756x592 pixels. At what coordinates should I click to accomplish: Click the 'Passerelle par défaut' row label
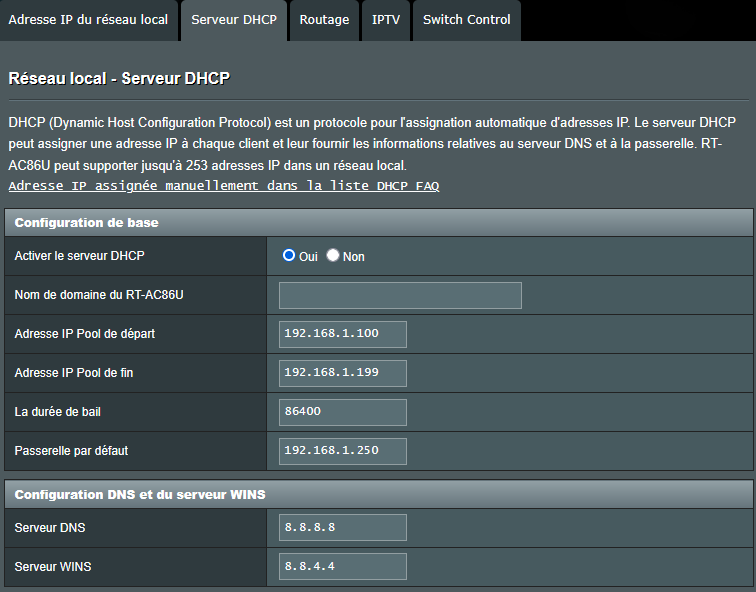click(71, 451)
